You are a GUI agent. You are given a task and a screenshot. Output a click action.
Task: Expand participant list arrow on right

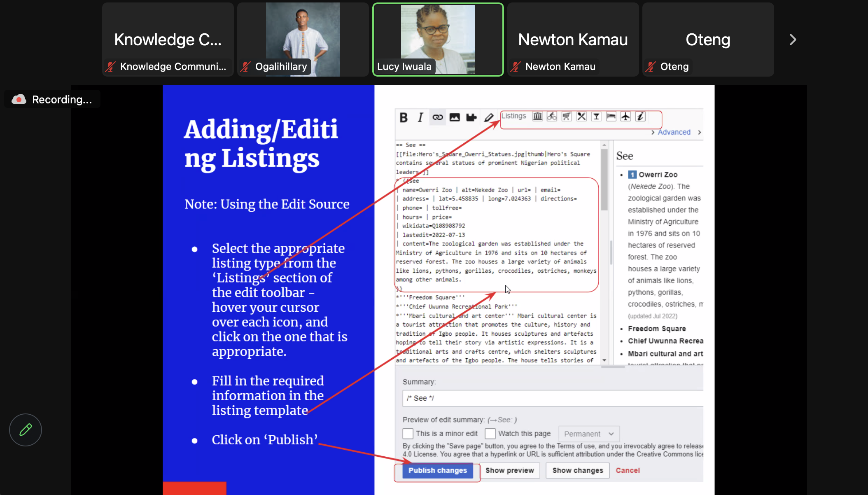pyautogui.click(x=792, y=40)
